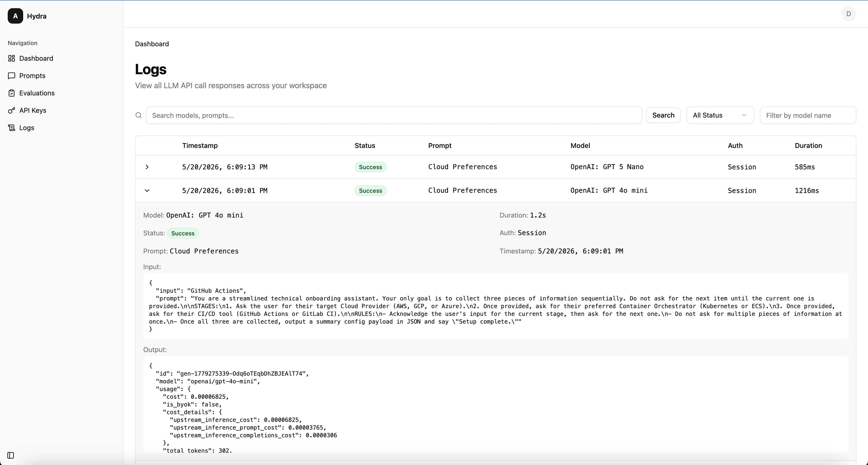868x465 pixels.
Task: Click the Input JSON code block
Action: coord(495,306)
